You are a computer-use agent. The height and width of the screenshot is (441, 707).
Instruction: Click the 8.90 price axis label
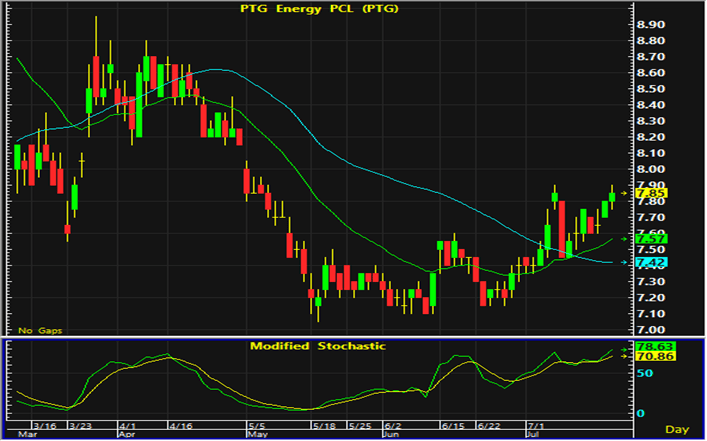point(650,24)
